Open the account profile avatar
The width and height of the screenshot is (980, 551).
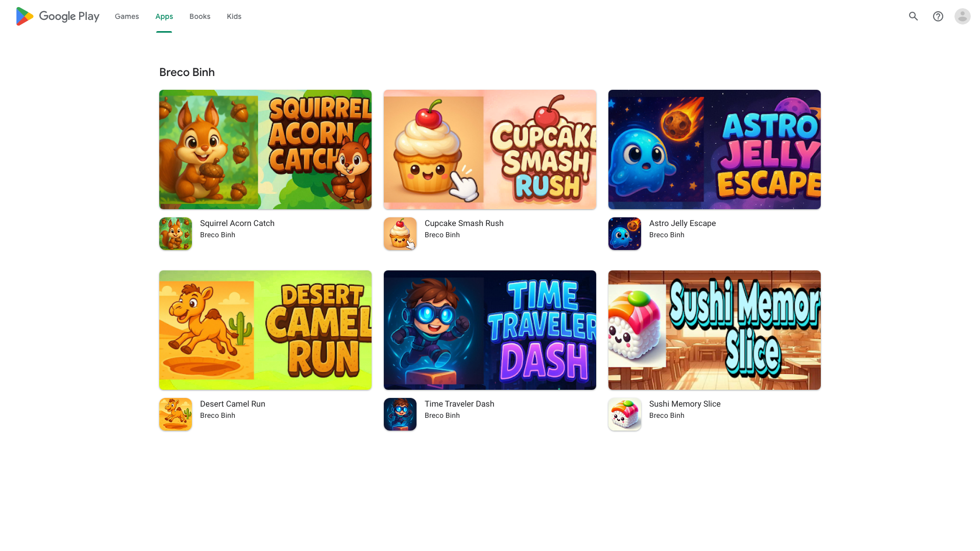963,16
